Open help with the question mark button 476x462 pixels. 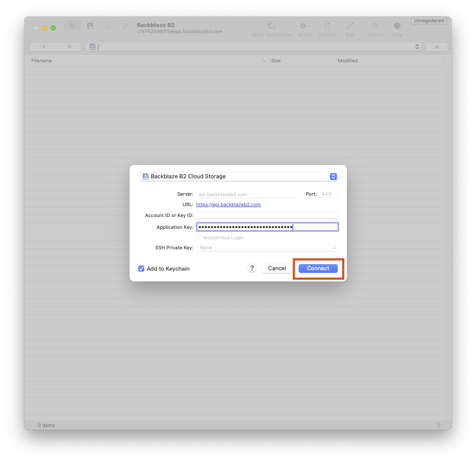point(252,268)
